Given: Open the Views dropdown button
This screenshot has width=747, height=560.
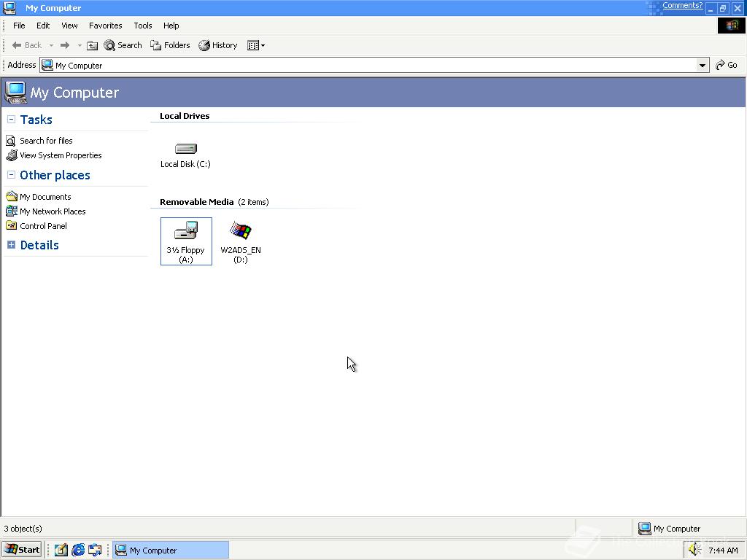Looking at the screenshot, I should [256, 45].
